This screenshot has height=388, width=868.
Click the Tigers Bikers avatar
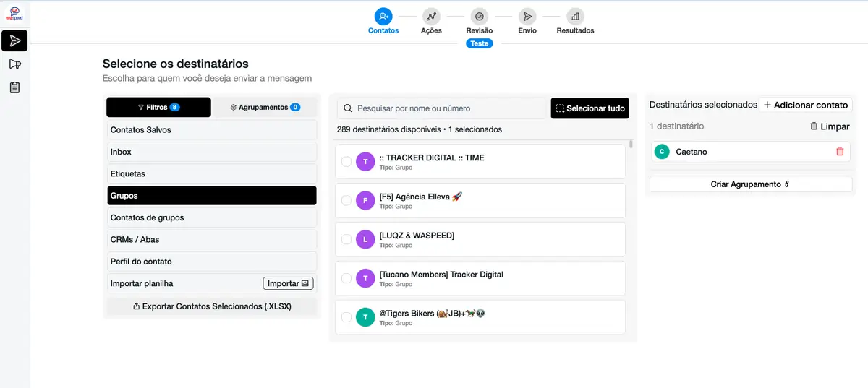[365, 317]
